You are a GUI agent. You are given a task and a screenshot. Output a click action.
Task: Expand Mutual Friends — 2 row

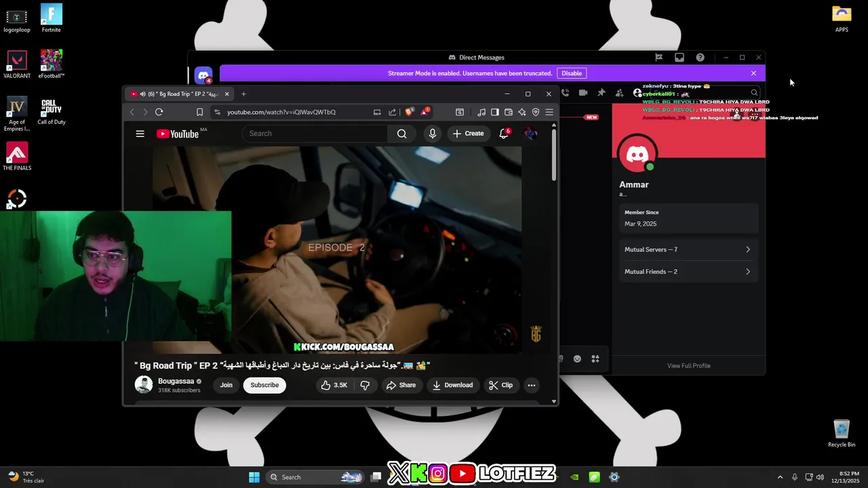[x=688, y=272]
